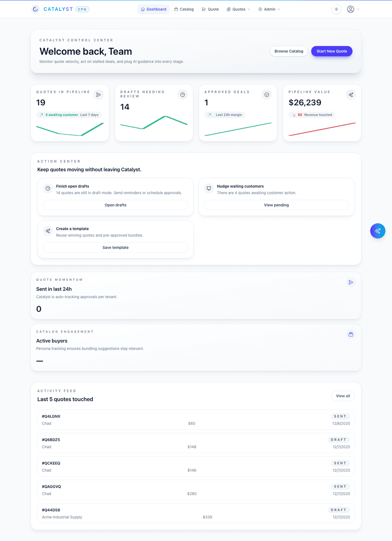Viewport: 392px width, 541px height.
Task: Click the catalog icon on Catalog Engagement card
Action: 351,334
